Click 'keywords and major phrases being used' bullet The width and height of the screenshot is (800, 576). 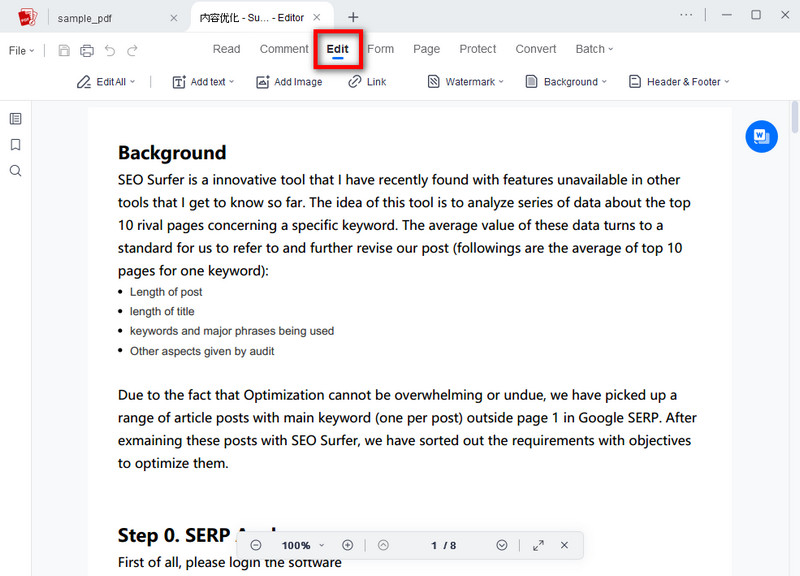coord(232,331)
